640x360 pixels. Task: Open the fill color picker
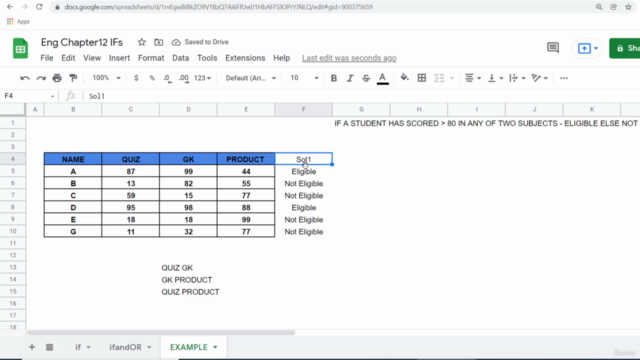pos(404,78)
